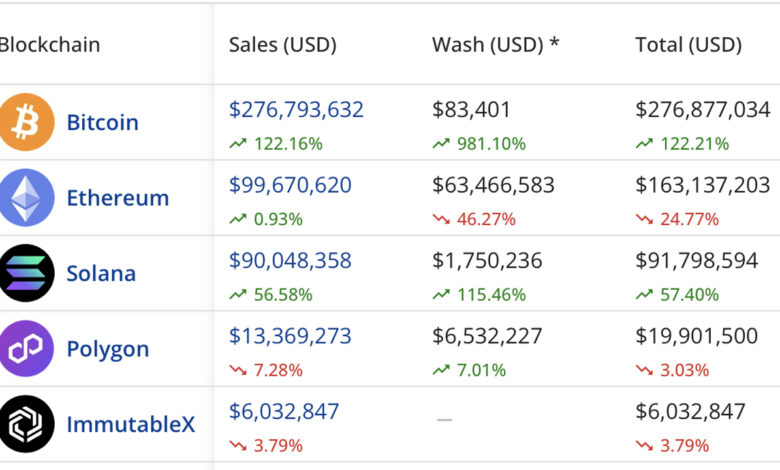Open the Polygon blockchain link

pos(107,349)
